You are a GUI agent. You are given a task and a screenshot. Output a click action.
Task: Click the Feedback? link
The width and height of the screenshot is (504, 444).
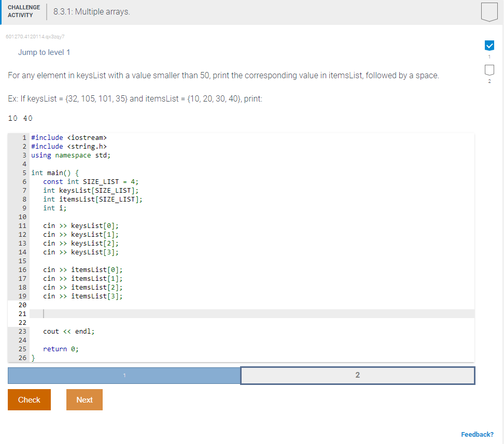click(477, 434)
